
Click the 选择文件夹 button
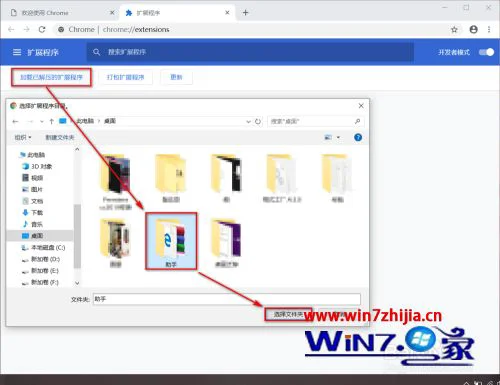coord(288,314)
